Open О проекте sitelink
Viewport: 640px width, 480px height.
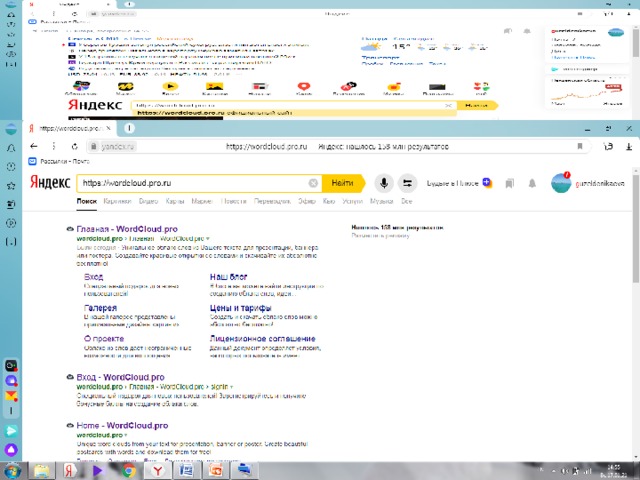[104, 339]
